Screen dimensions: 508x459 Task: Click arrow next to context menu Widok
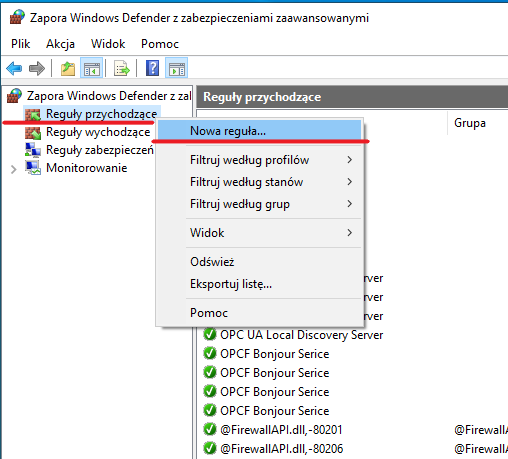click(x=349, y=233)
